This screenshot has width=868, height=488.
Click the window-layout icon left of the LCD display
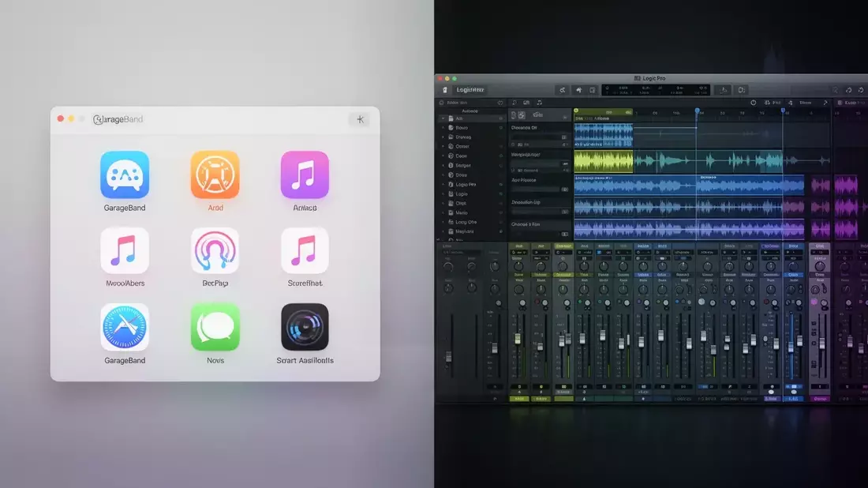click(592, 90)
